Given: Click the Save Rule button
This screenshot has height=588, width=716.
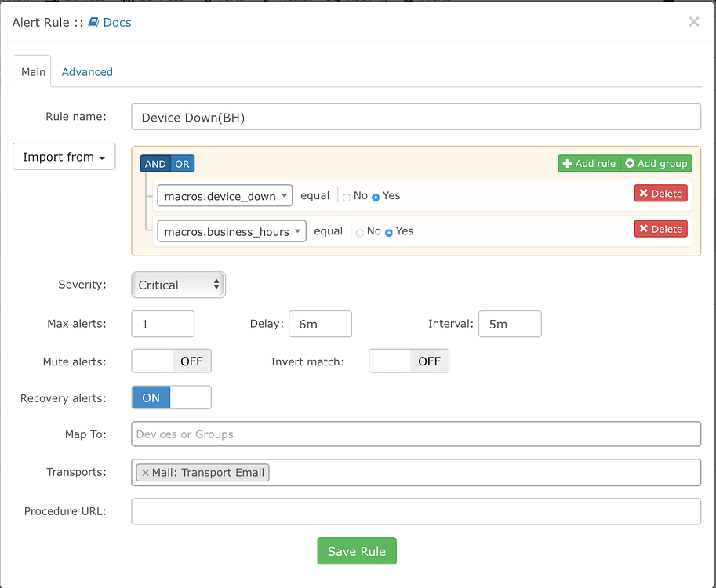Looking at the screenshot, I should 357,550.
